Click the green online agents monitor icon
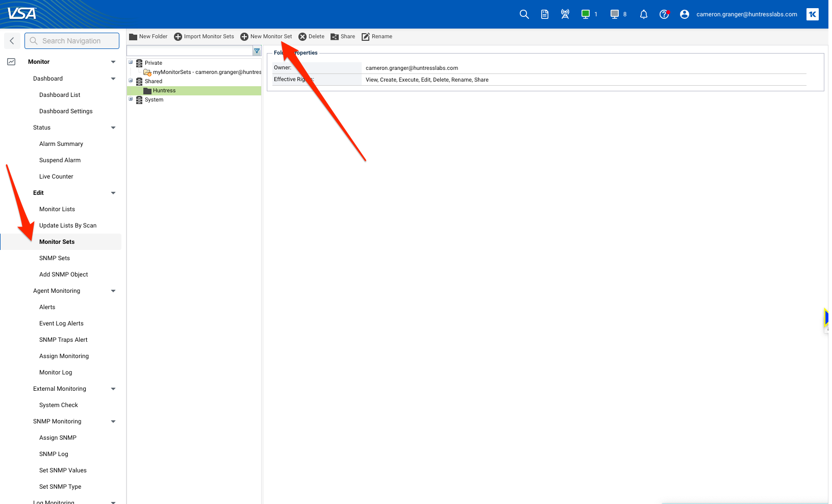 586,14
